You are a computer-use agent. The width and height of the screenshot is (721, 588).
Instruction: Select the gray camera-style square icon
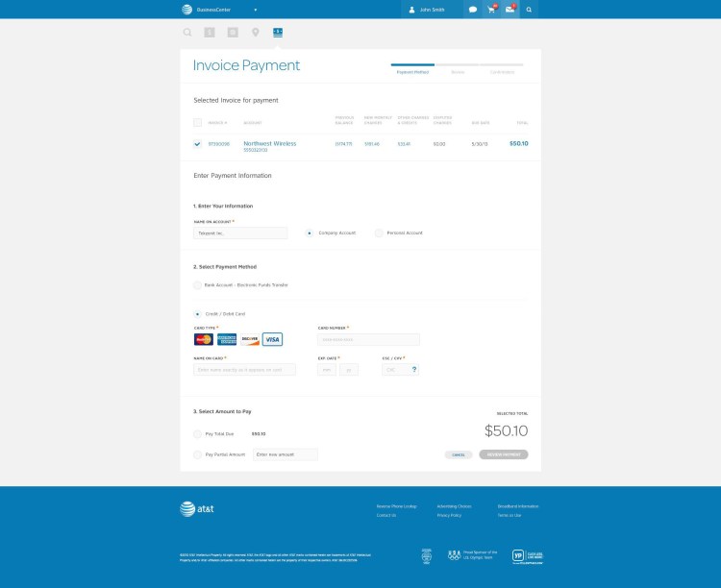pyautogui.click(x=233, y=32)
